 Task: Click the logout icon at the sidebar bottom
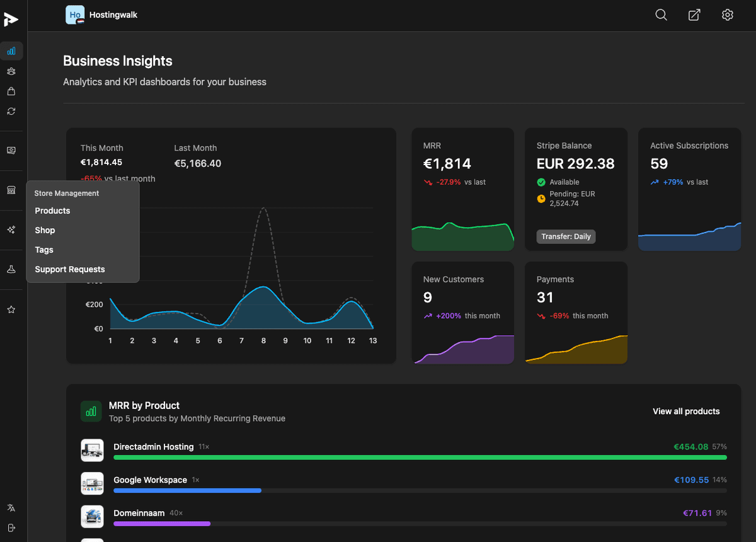(11, 528)
